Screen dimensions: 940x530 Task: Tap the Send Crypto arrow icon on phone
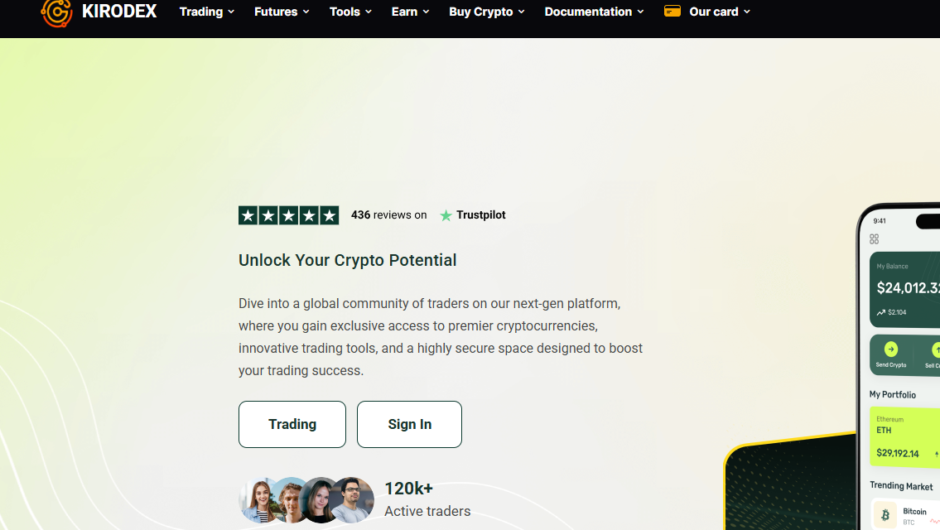[x=891, y=349]
